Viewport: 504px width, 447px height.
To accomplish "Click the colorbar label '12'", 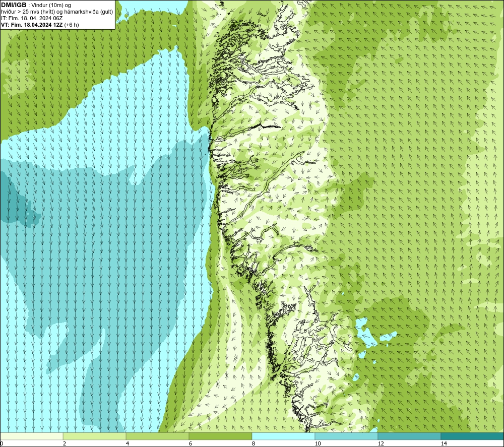I will [x=381, y=443].
